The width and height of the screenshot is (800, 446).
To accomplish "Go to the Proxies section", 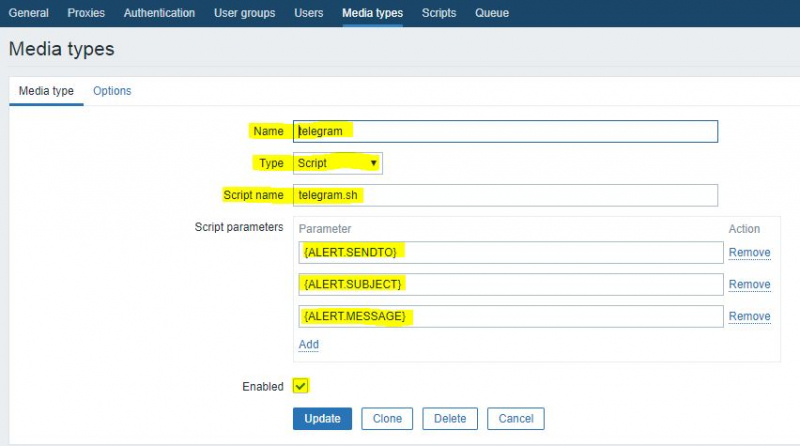I will [x=86, y=13].
